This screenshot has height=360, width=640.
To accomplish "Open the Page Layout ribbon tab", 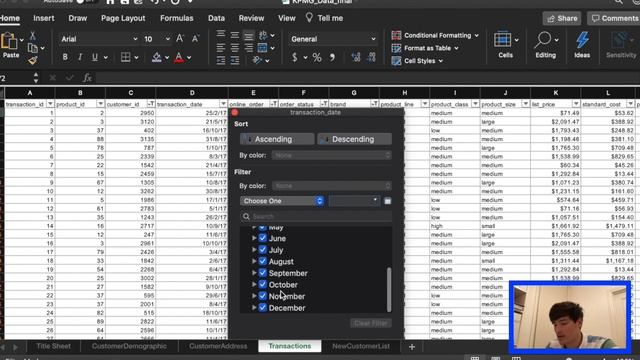I will click(123, 18).
